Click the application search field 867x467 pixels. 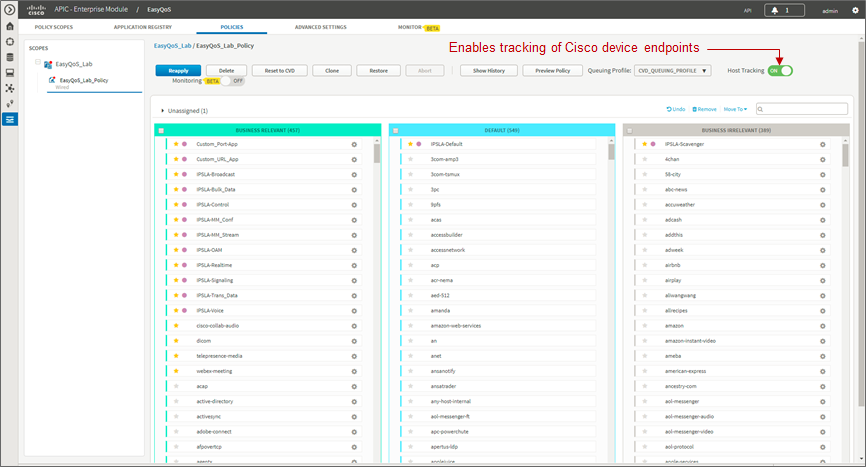coord(802,109)
